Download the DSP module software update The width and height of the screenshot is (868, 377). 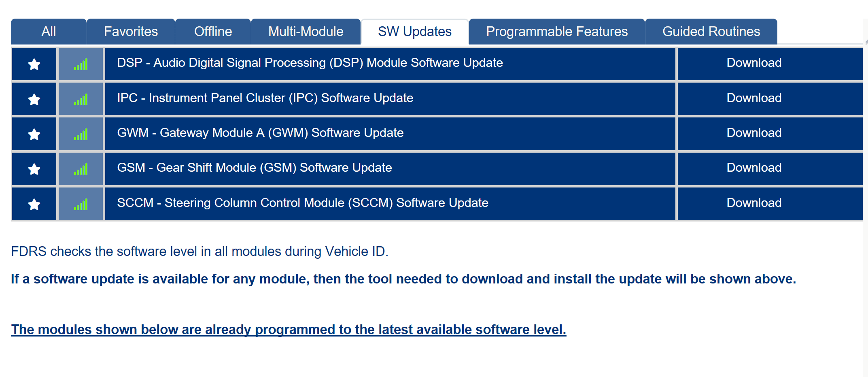[x=753, y=64]
